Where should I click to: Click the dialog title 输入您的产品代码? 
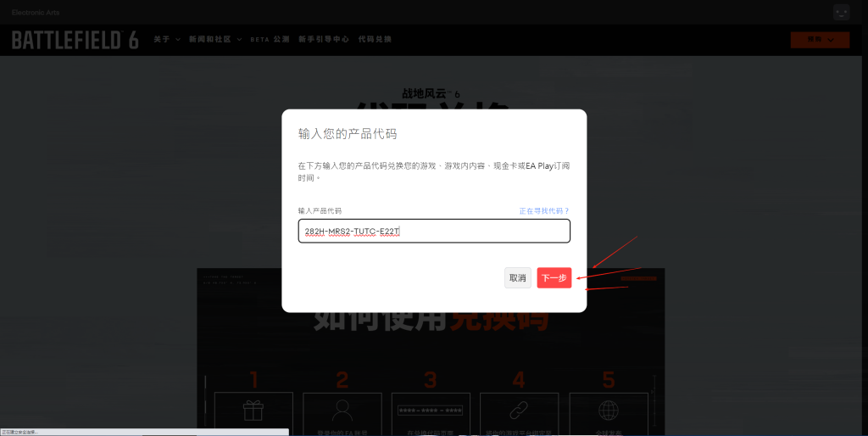coord(348,133)
